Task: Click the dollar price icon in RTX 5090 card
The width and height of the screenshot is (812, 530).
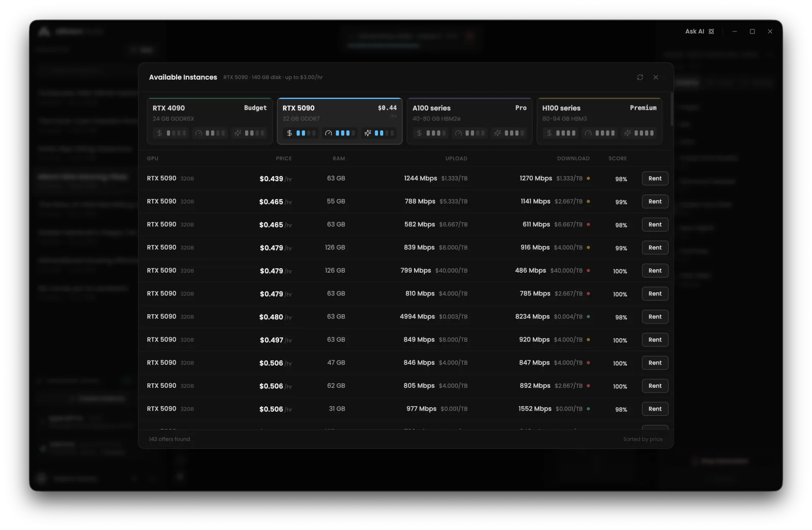Action: coord(289,133)
